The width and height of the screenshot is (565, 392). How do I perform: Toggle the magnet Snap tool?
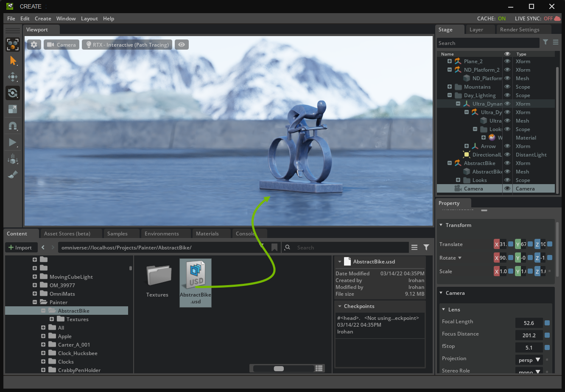13,126
